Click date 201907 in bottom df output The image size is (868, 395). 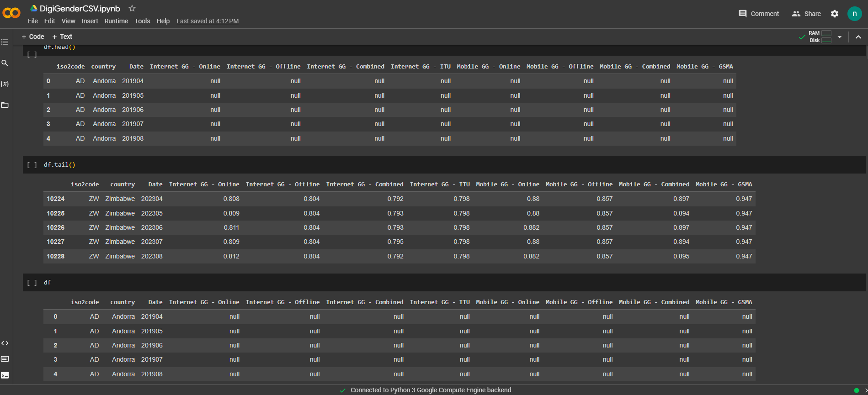coord(152,359)
